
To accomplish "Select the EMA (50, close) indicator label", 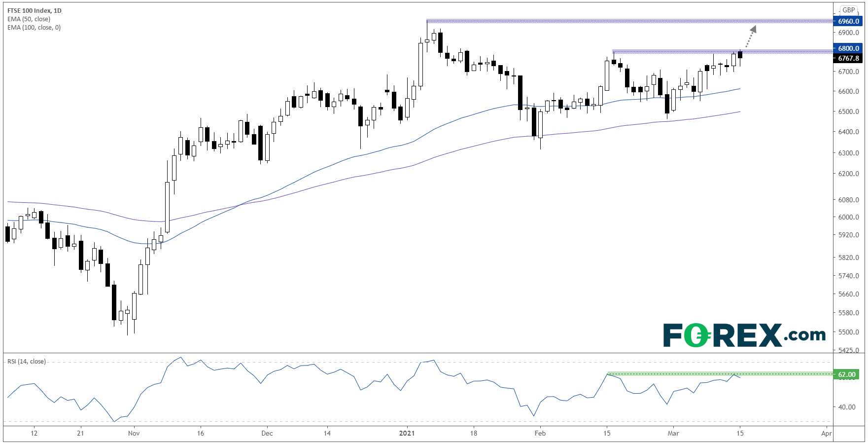I will point(29,19).
